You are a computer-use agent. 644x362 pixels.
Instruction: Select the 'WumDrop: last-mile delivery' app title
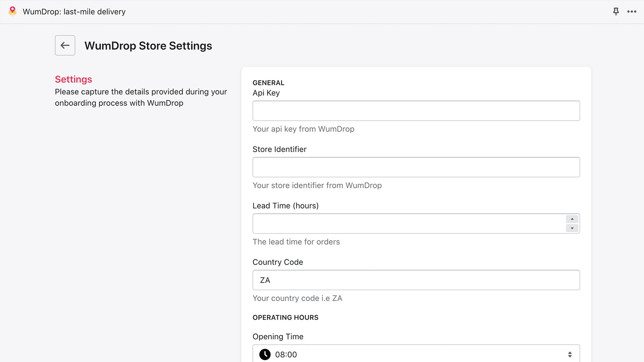[74, 12]
